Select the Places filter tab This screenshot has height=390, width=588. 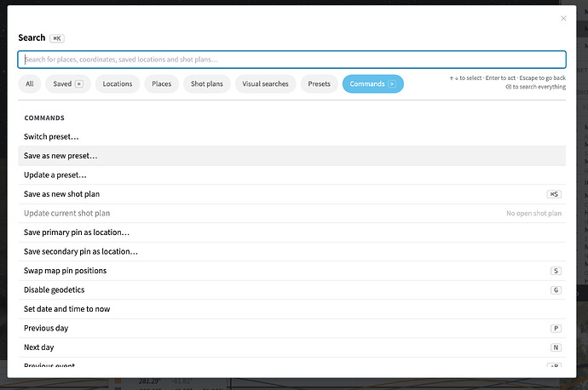(162, 84)
